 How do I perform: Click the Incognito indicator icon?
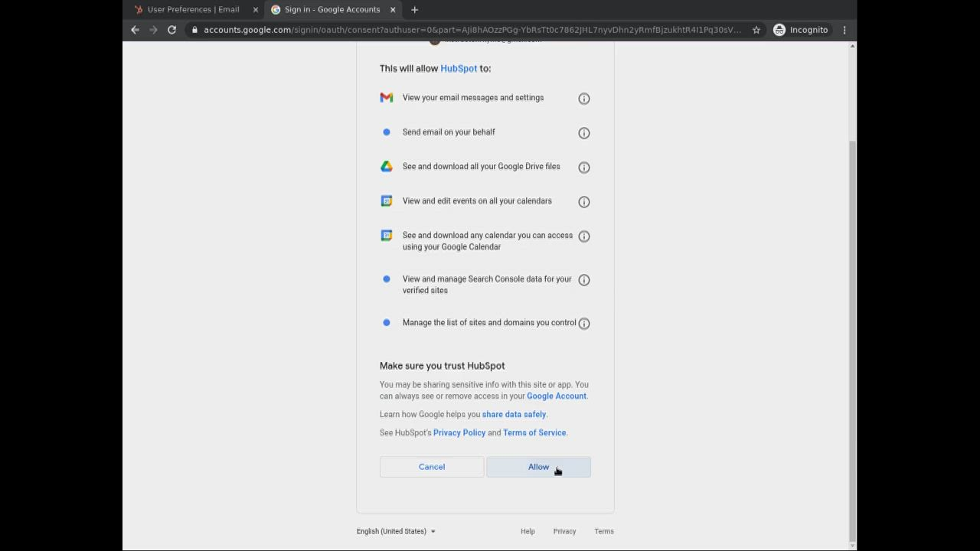779,30
